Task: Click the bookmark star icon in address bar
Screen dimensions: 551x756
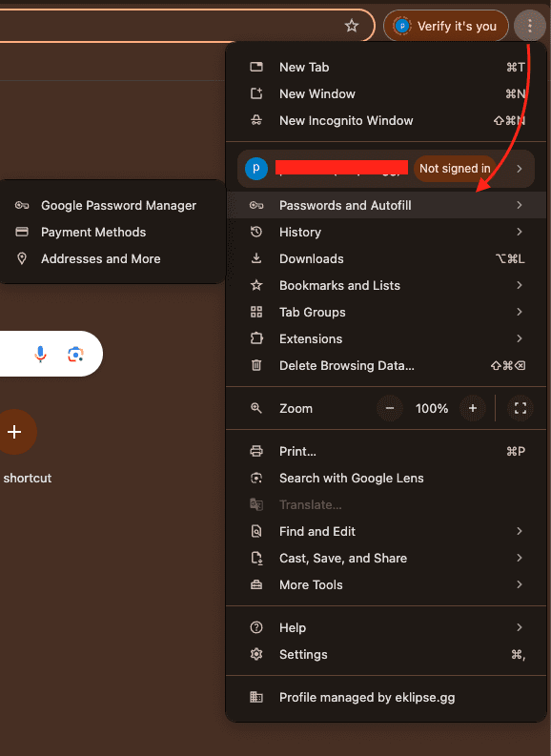Action: (352, 26)
